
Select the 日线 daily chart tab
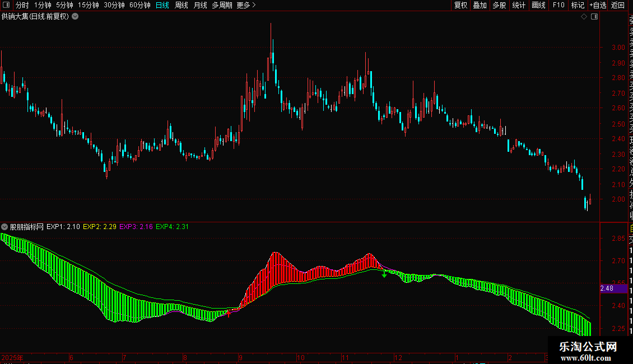(x=162, y=5)
